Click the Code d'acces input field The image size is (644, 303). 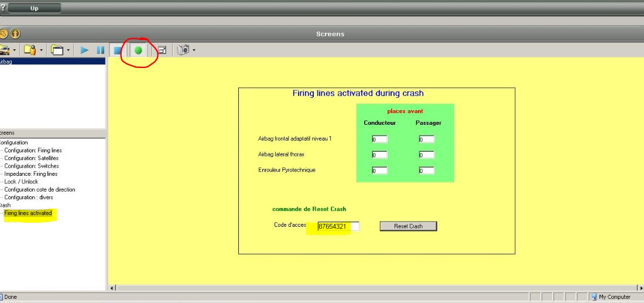[338, 226]
